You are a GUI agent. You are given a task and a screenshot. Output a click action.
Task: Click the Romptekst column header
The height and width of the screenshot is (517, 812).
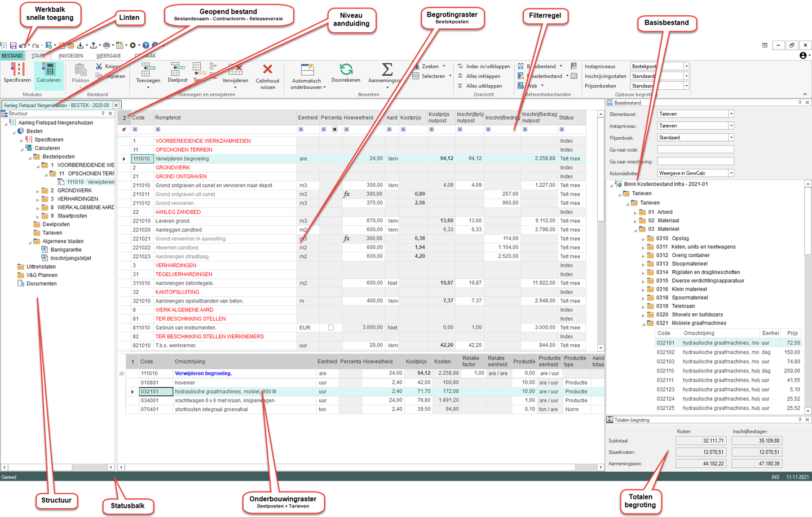coord(225,118)
